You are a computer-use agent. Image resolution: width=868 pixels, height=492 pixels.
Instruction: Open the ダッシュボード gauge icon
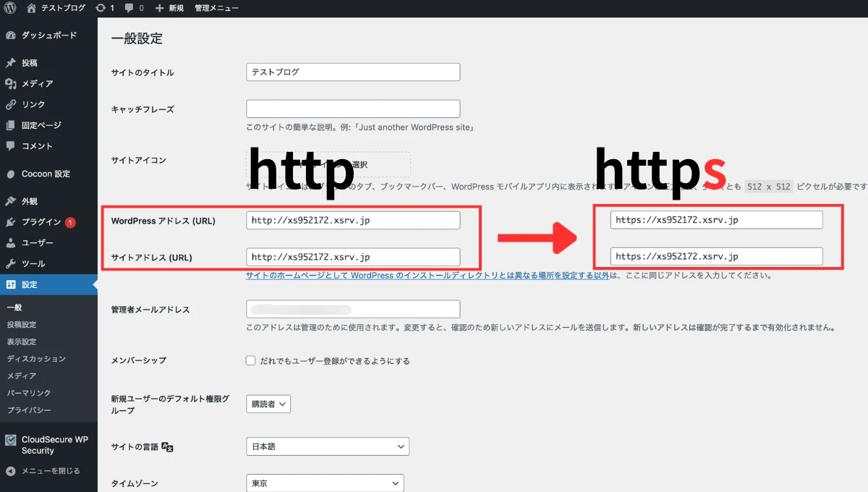click(11, 35)
